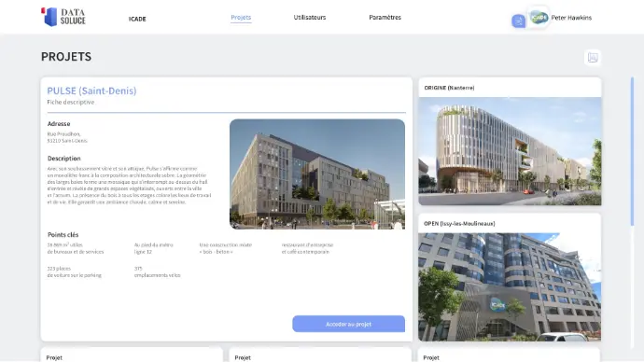Viewport: 644px width, 362px height.
Task: Open the PULSE (Saint-Denis) title
Action: click(91, 90)
